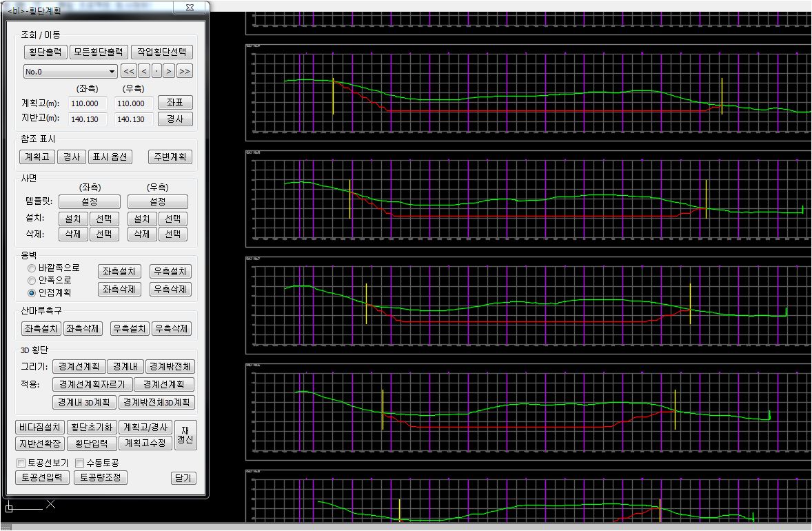
Task: Click the 경사 button beside 지반고 fields
Action: tap(175, 119)
